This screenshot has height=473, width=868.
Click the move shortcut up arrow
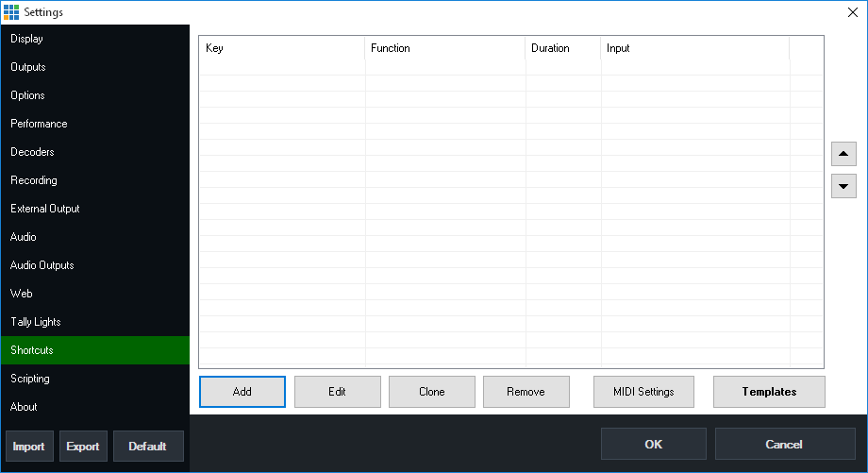pyautogui.click(x=843, y=153)
